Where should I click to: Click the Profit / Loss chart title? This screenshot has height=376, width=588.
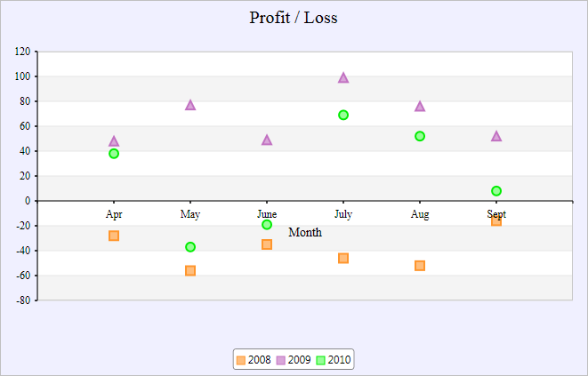(x=294, y=18)
